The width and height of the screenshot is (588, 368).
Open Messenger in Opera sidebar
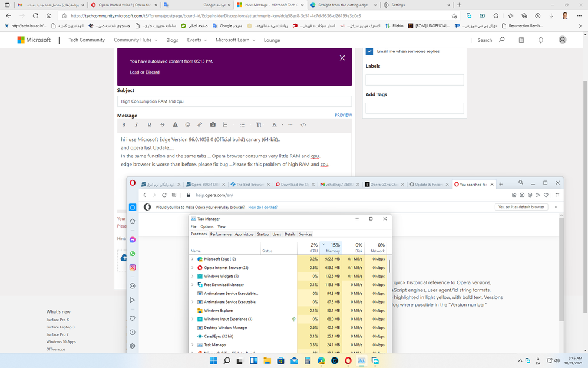click(133, 239)
